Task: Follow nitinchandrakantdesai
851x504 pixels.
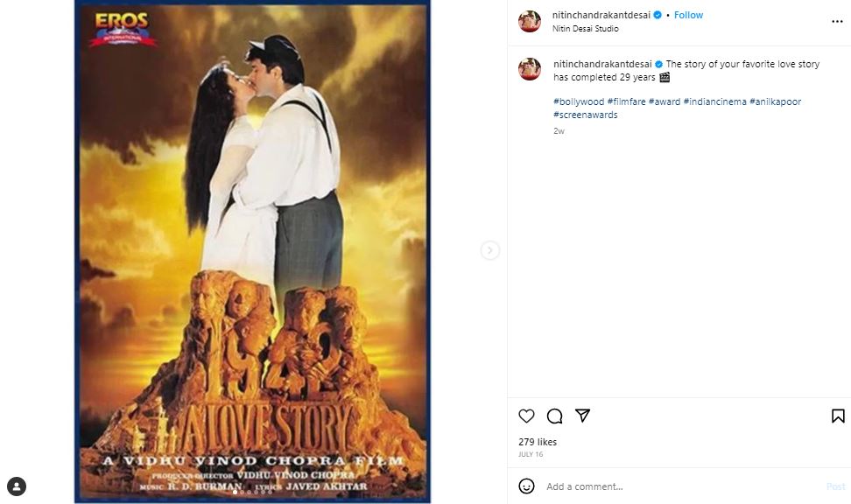Action: [688, 15]
